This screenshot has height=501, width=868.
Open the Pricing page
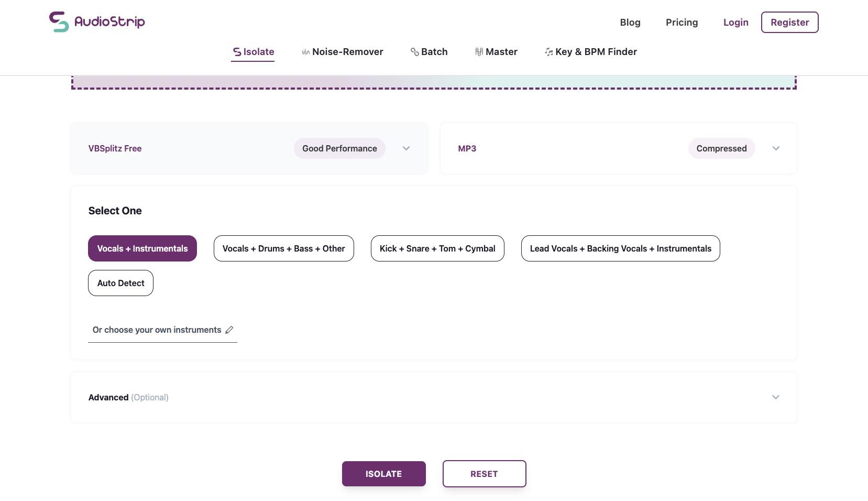coord(682,23)
